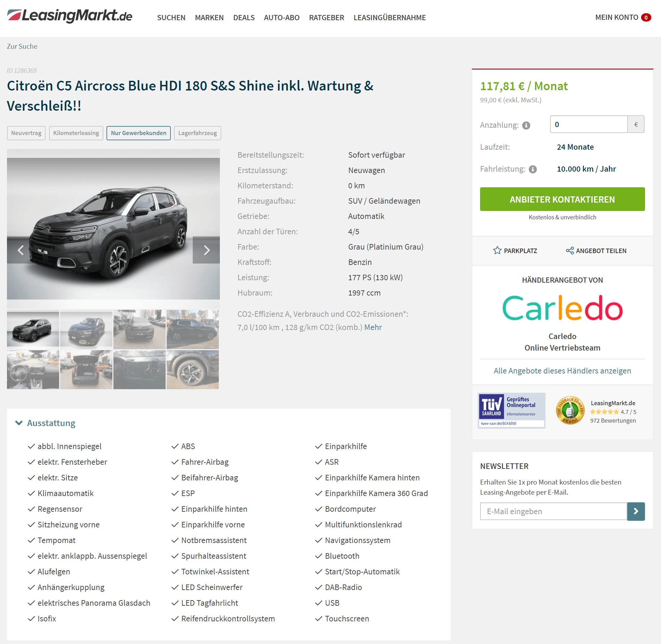Viewport: 661px width, 644px height.
Task: Open the AUTO-ABO menu
Action: [x=281, y=17]
